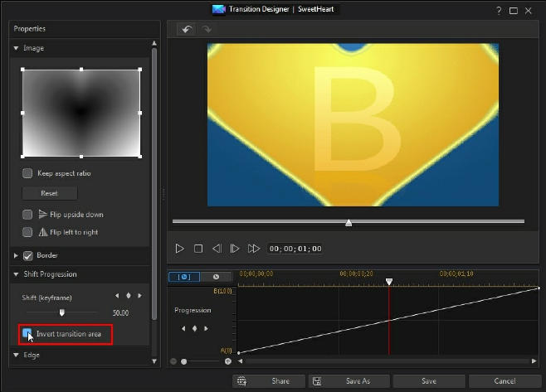Click the fast forward icon
Viewport: 546px width, 392px height.
254,248
